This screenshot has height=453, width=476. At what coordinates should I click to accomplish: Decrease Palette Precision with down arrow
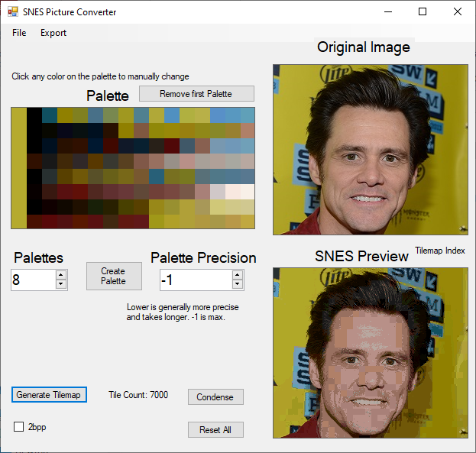tap(237, 285)
